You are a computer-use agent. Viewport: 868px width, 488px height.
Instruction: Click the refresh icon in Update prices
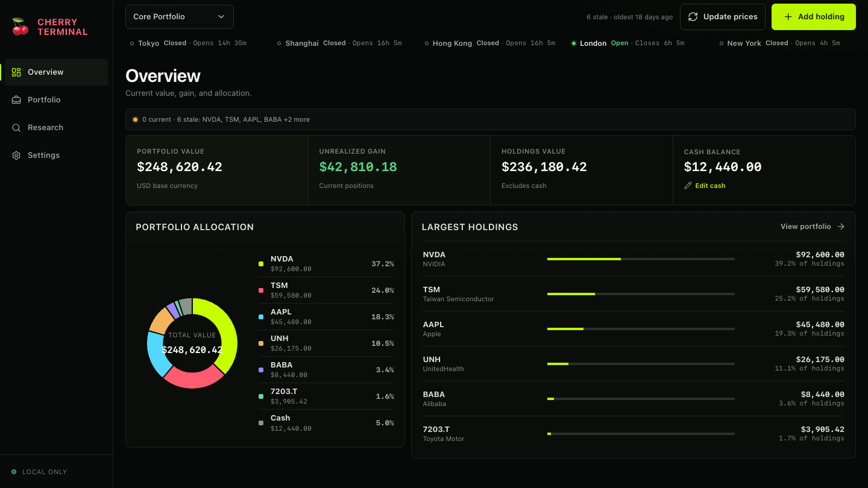click(x=693, y=17)
